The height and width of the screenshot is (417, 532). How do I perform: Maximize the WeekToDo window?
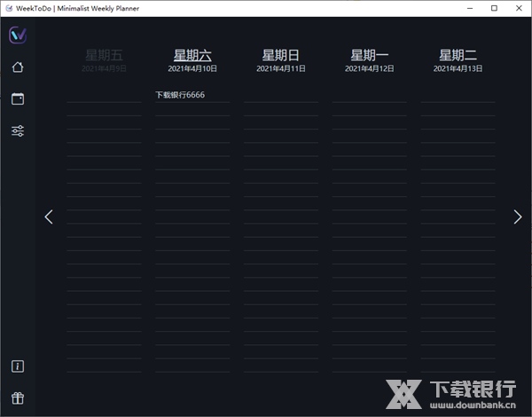pyautogui.click(x=495, y=8)
